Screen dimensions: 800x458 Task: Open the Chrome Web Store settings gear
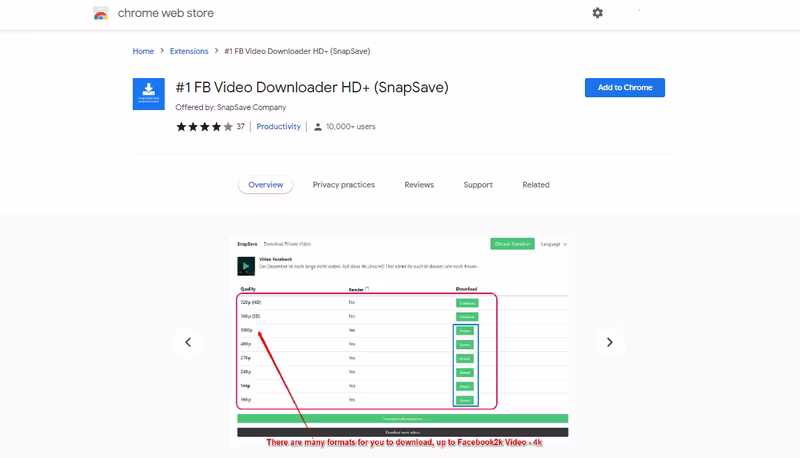click(597, 13)
